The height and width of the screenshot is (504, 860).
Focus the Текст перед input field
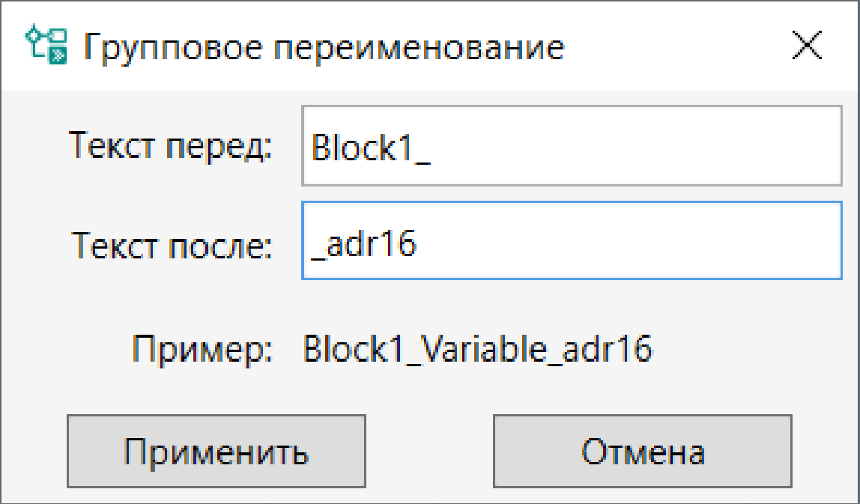tap(572, 146)
